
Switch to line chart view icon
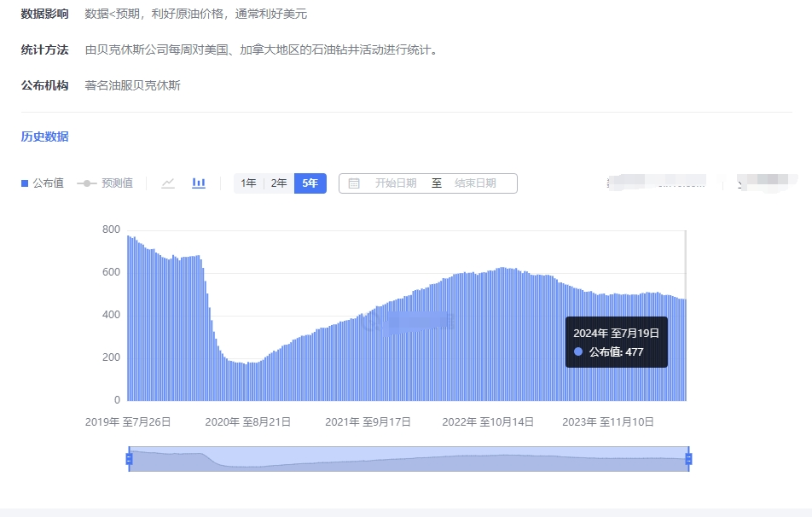tap(168, 183)
